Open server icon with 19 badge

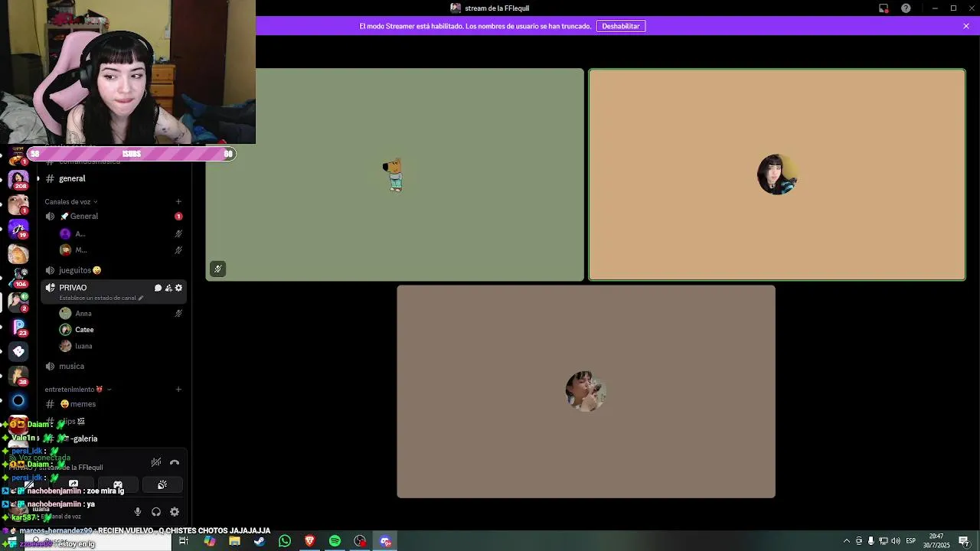click(18, 228)
